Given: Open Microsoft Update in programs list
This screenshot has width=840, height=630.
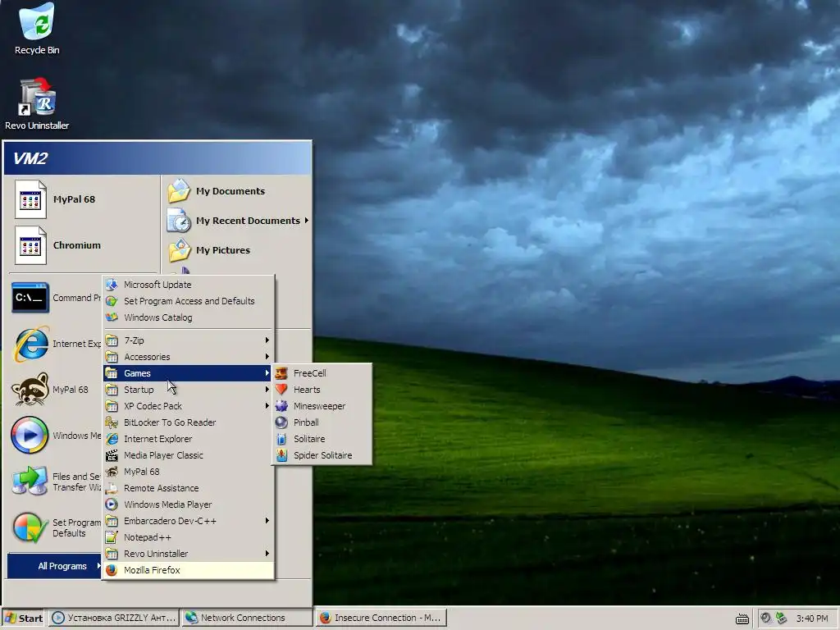Looking at the screenshot, I should pos(189,285).
